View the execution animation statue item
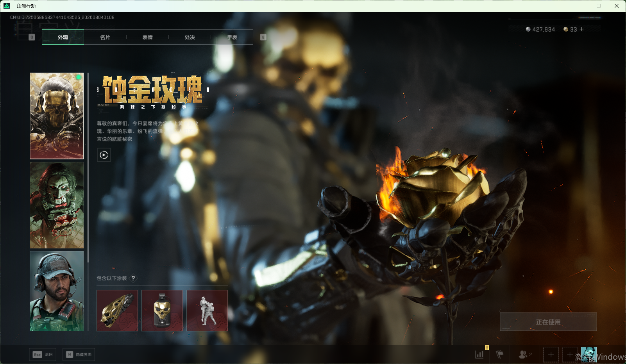This screenshot has width=626, height=364. pos(207,310)
